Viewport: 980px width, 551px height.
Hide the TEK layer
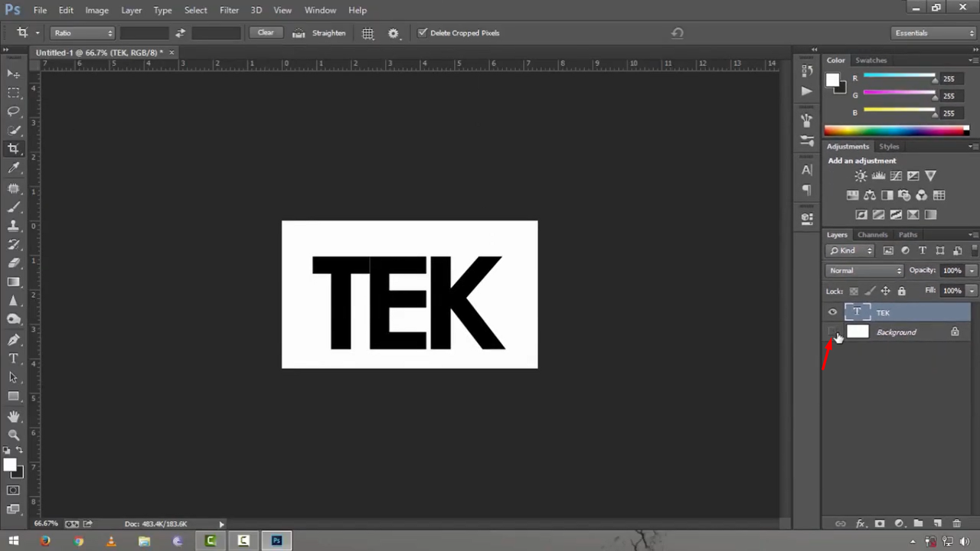coord(832,311)
